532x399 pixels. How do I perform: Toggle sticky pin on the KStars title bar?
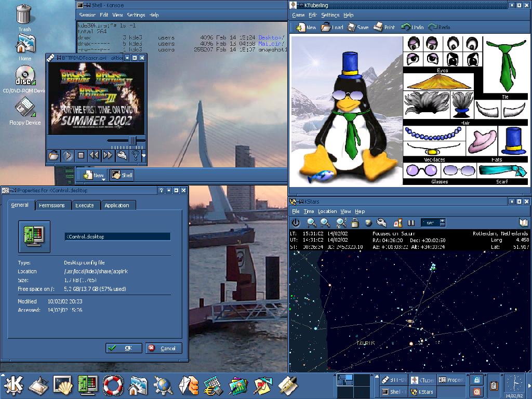tap(301, 202)
